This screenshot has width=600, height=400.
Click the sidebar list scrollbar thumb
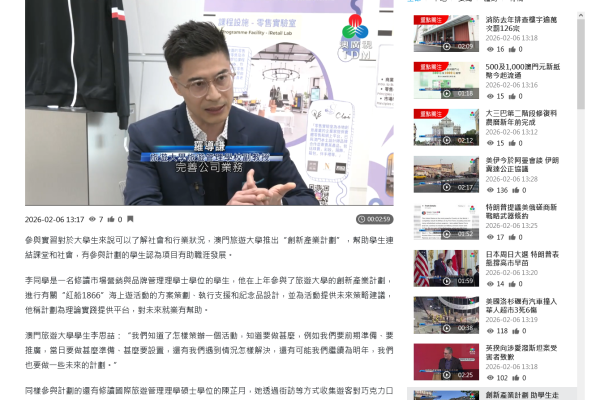tap(581, 64)
